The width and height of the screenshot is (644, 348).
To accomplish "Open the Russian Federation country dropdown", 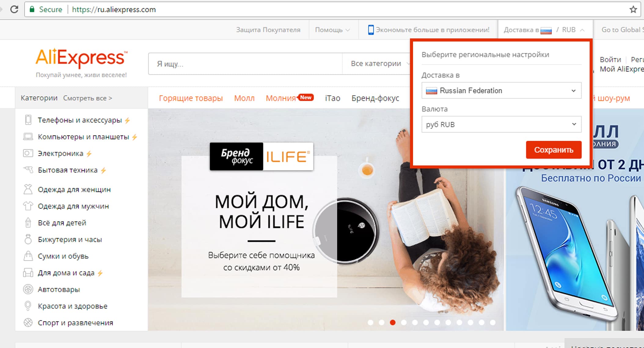I will click(501, 90).
